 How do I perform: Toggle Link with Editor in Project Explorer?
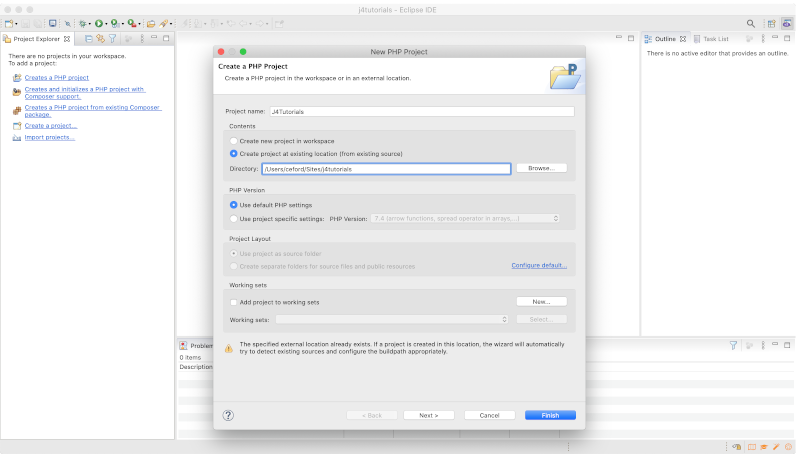(101, 39)
